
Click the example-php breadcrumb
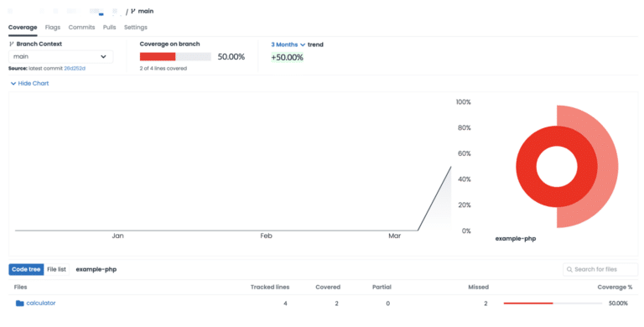96,269
